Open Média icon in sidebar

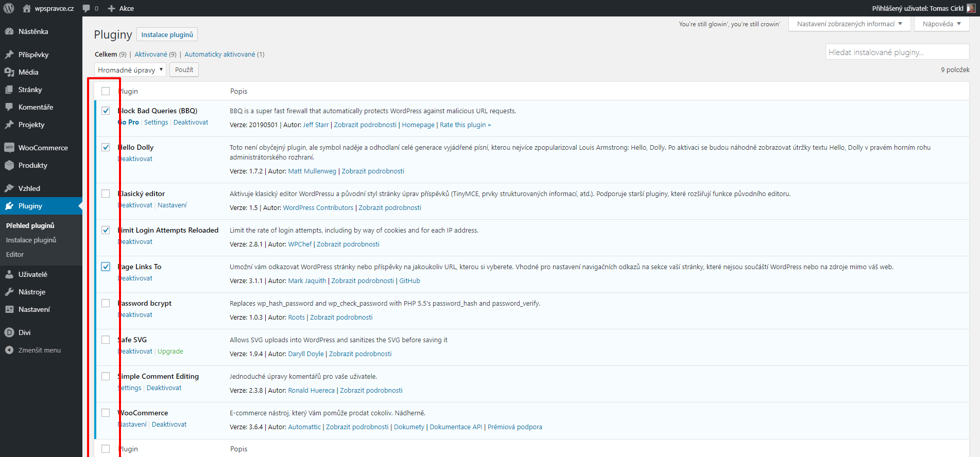[x=9, y=72]
